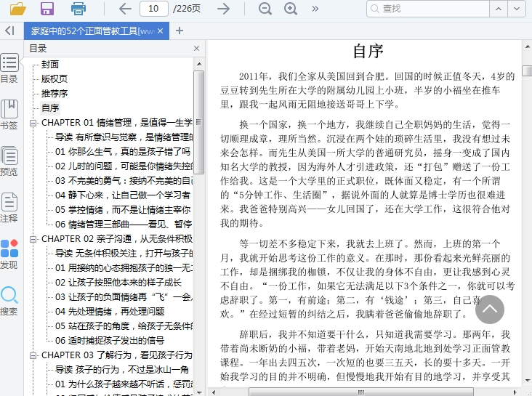Image resolution: width=532 pixels, height=396 pixels.
Task: Open a file with the folder icon
Action: coord(18,9)
